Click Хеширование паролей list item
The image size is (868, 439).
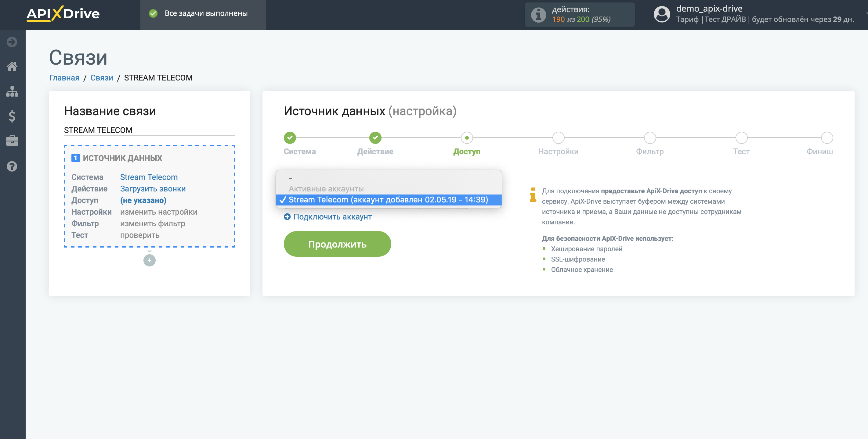coord(587,249)
